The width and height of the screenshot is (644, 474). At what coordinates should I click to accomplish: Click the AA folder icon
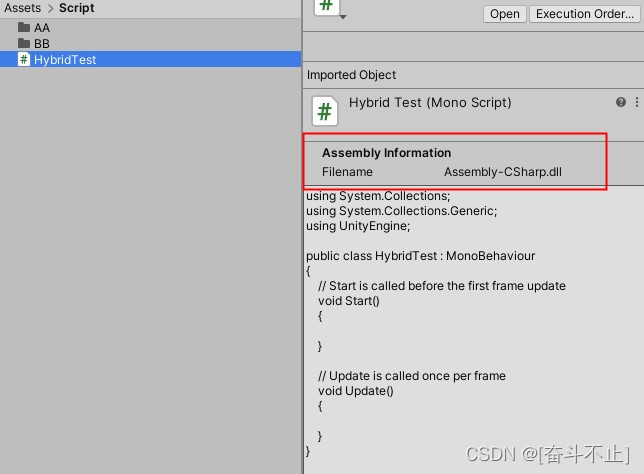[x=24, y=28]
